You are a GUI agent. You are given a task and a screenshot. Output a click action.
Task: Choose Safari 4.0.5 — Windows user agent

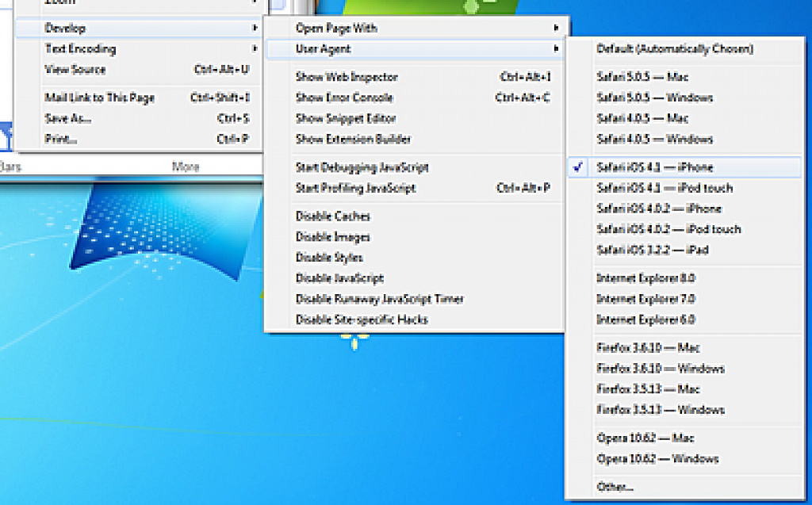pos(684,139)
